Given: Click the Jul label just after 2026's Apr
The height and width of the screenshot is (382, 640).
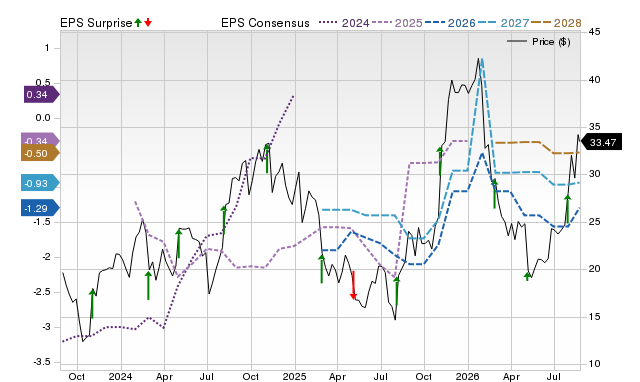Looking at the screenshot, I should (554, 376).
